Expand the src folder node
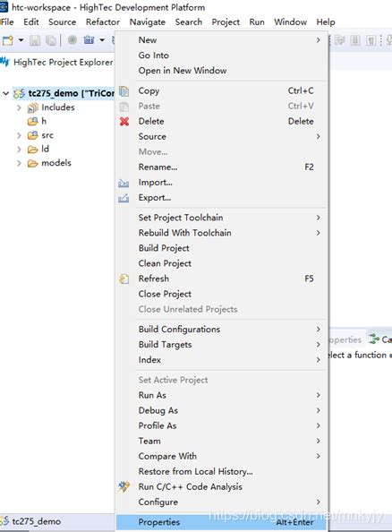Screen dimensions: 392x532 tap(19, 135)
